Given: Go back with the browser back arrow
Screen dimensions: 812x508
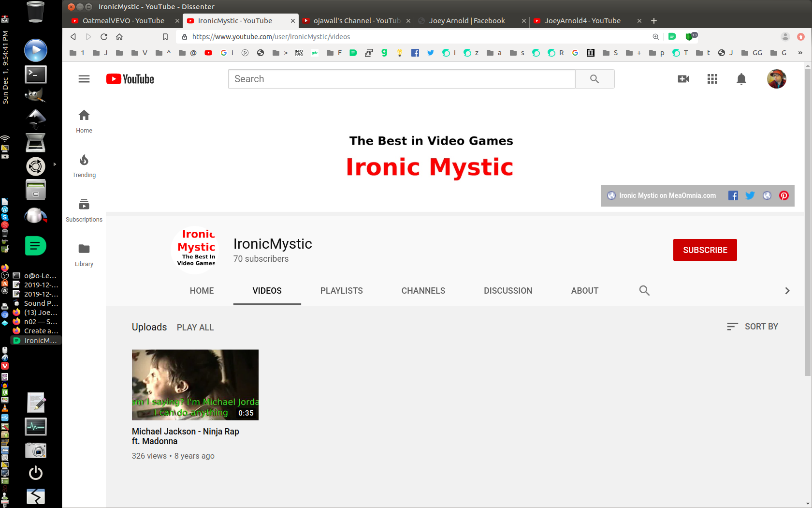Looking at the screenshot, I should tap(73, 37).
